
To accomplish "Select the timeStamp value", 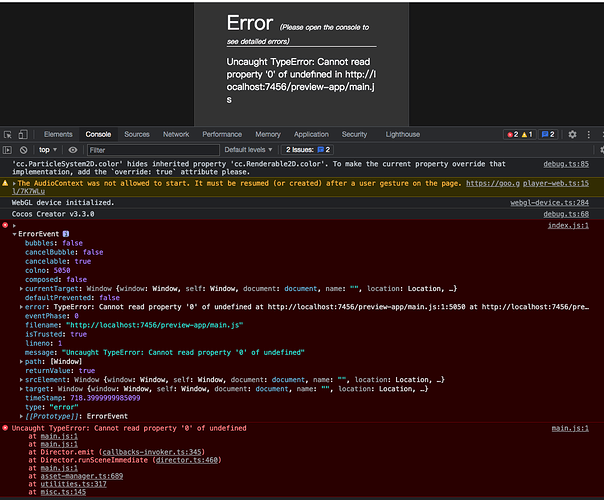I will tap(105, 398).
